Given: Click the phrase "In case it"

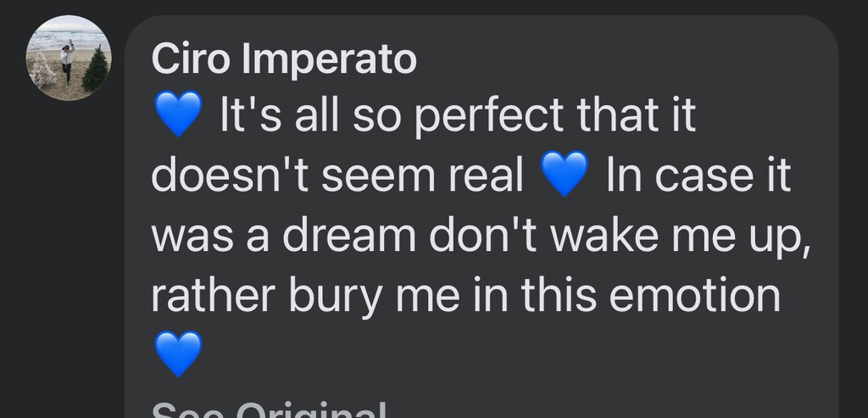Looking at the screenshot, I should (x=698, y=176).
